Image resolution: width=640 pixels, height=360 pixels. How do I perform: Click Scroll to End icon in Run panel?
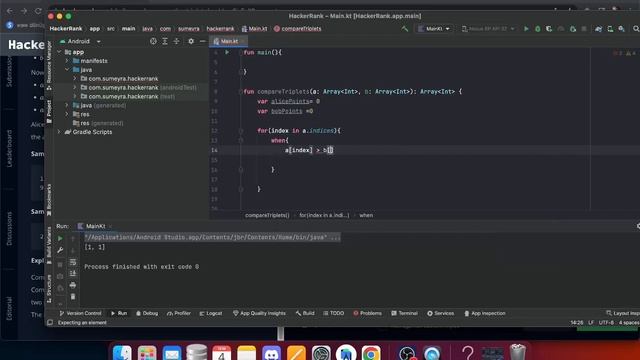pyautogui.click(x=73, y=273)
